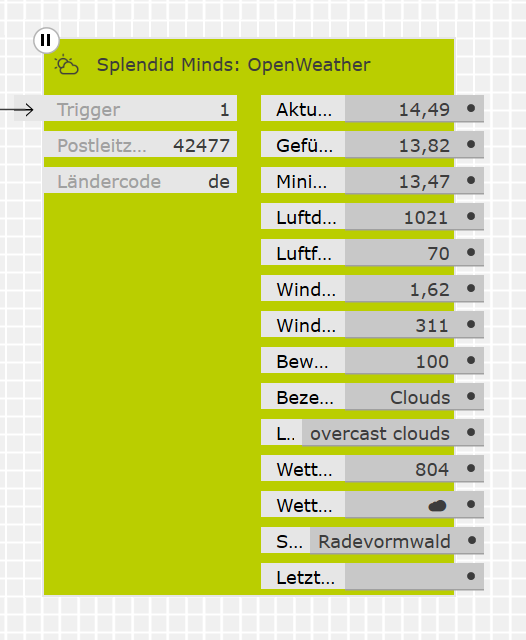Viewport: 526px width, 640px height.
Task: Click the Splendid Minds: OpenWeather title
Action: click(233, 65)
